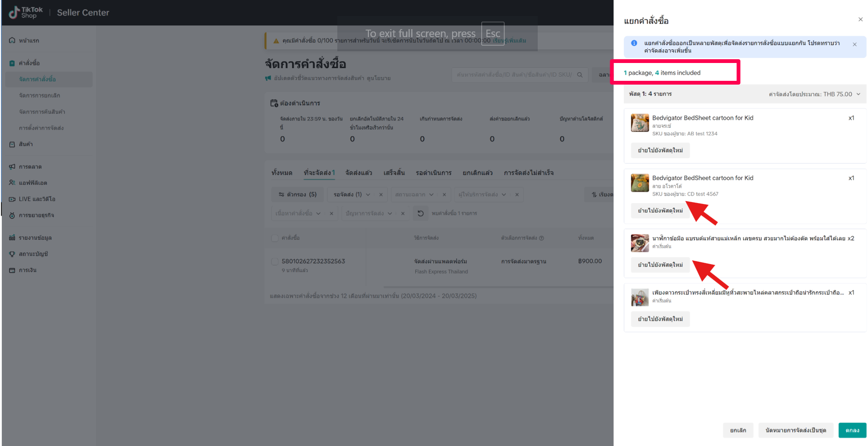The width and height of the screenshot is (868, 446).
Task: Clear the สถานะฉลาก filter with its X
Action: (x=444, y=195)
